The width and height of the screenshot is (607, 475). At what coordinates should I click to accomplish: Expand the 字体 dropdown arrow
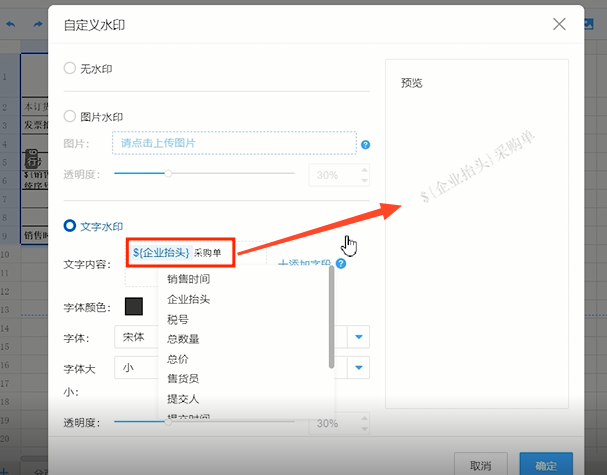[x=359, y=337]
